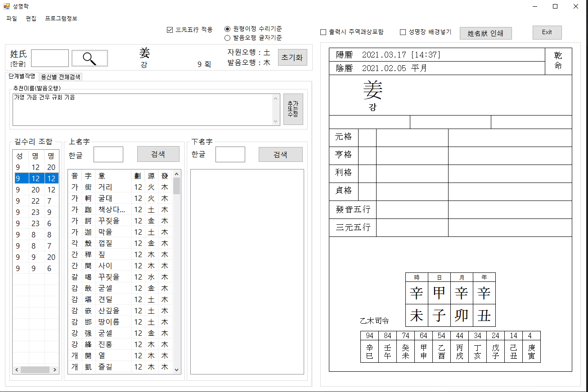The width and height of the screenshot is (588, 392).
Task: Select the 强 굳셀 row
Action: pyautogui.click(x=120, y=333)
